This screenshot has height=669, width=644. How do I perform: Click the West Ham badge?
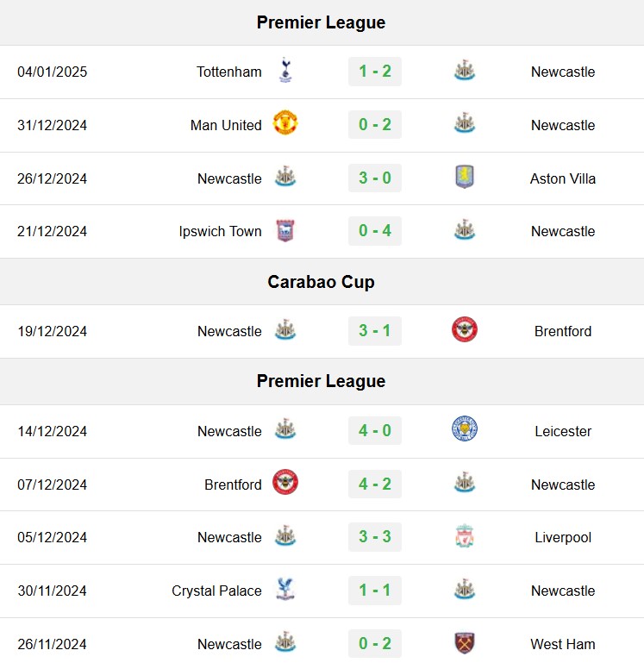tap(465, 643)
